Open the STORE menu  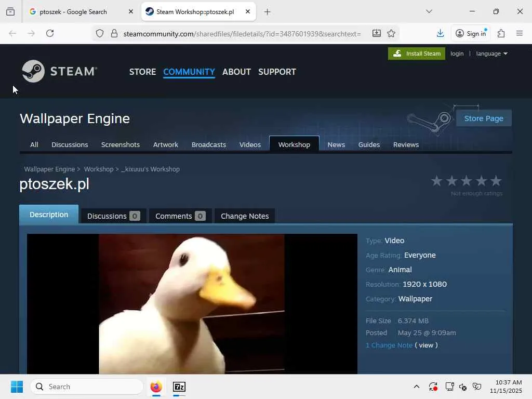pos(142,72)
